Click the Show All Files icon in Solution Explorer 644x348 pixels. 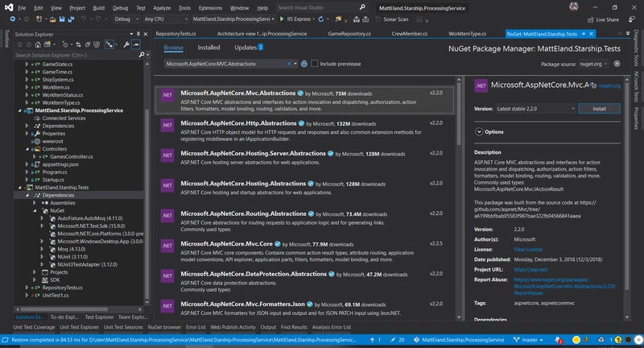[97, 44]
